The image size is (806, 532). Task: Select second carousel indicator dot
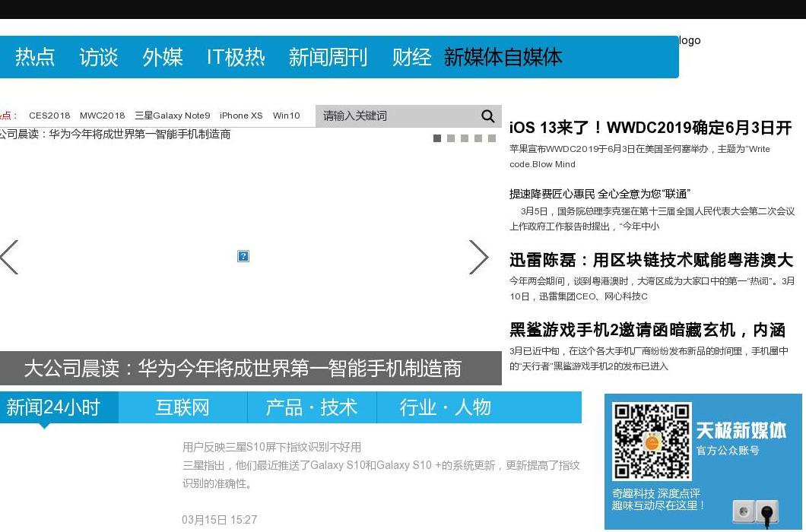coord(451,138)
